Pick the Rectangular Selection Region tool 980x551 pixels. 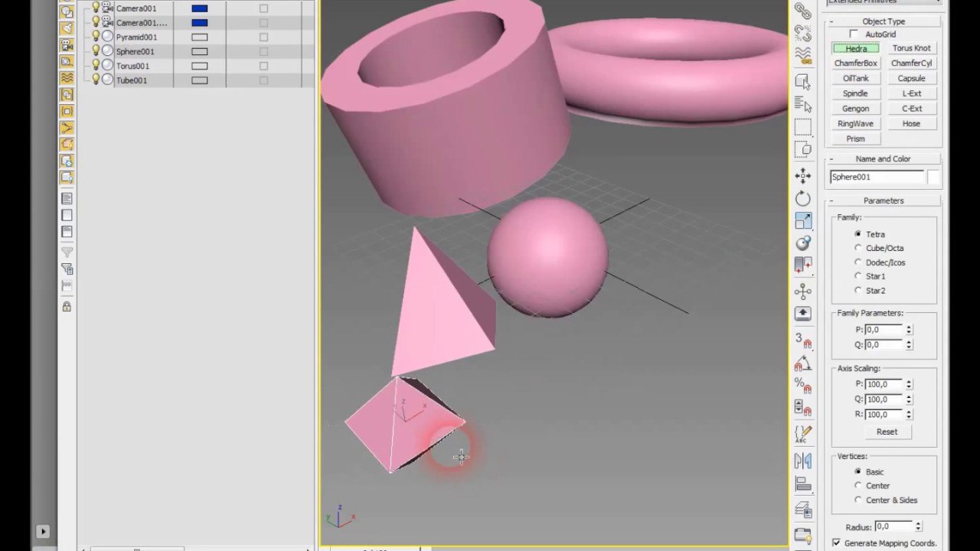pyautogui.click(x=802, y=127)
